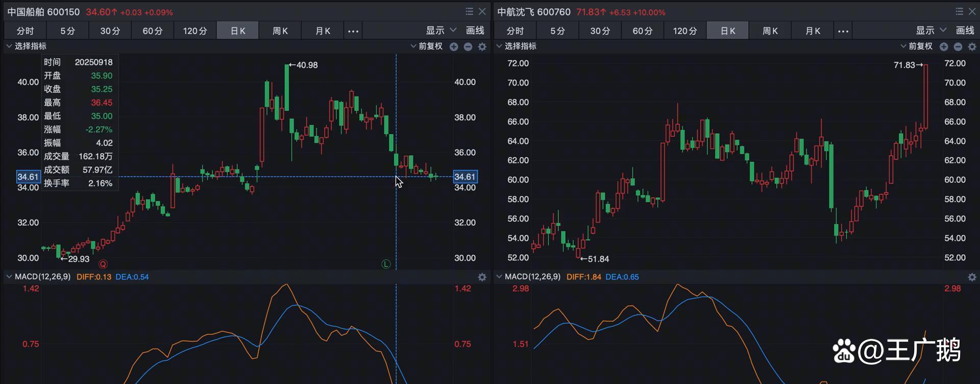The width and height of the screenshot is (980, 384).
Task: Click DIFF:1.84 value in 中航沈飞 MACD
Action: [583, 277]
